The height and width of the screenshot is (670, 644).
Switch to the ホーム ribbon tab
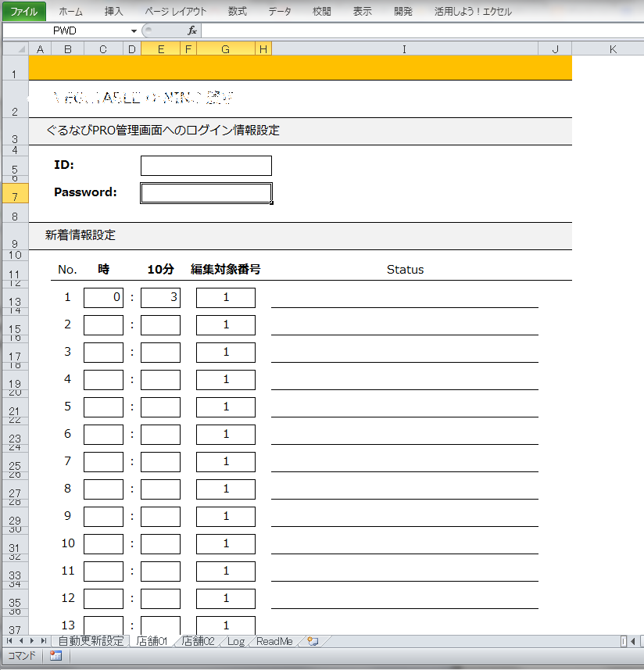coord(70,12)
